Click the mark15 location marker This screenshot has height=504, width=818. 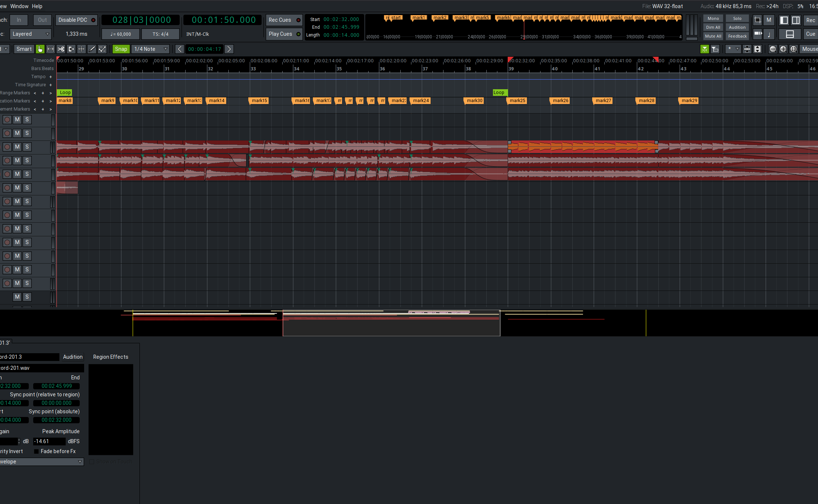pos(259,101)
